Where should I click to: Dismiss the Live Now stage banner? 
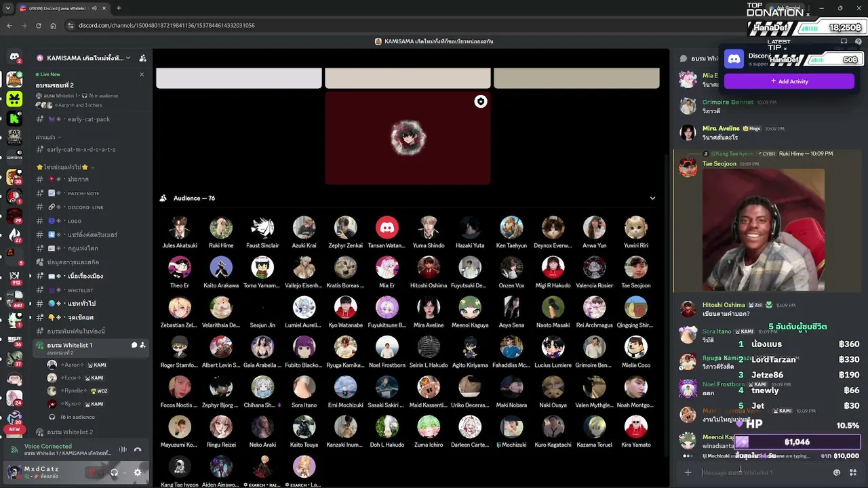point(142,74)
